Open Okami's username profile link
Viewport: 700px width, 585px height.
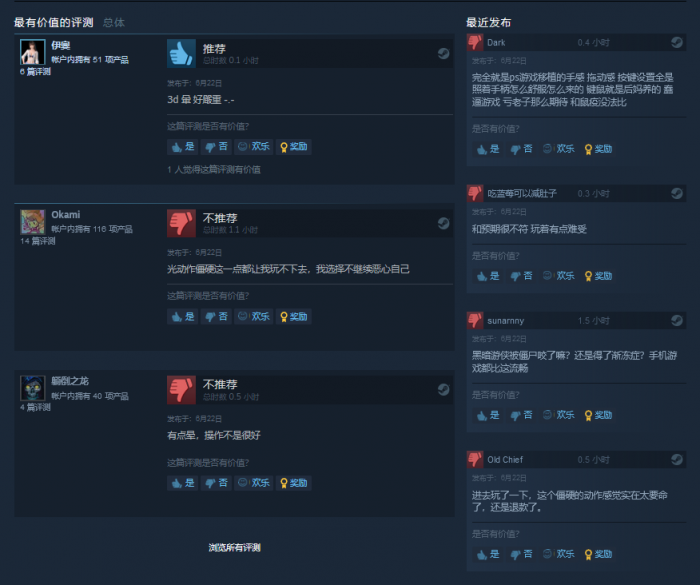(x=66, y=215)
